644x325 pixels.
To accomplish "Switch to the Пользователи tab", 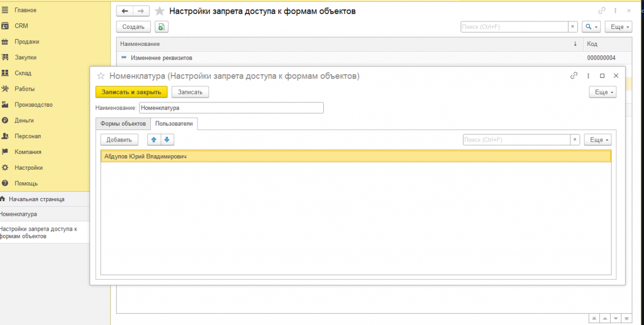I will (x=174, y=123).
